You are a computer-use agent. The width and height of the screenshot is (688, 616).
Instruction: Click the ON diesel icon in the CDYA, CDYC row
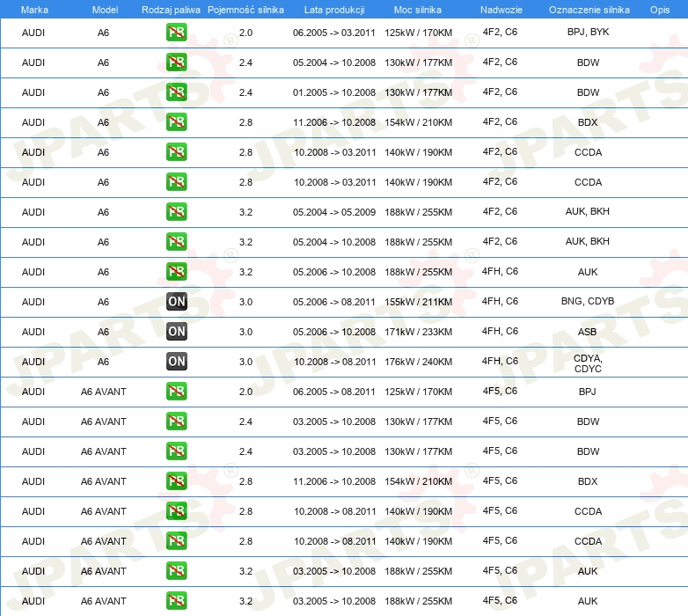pyautogui.click(x=176, y=361)
